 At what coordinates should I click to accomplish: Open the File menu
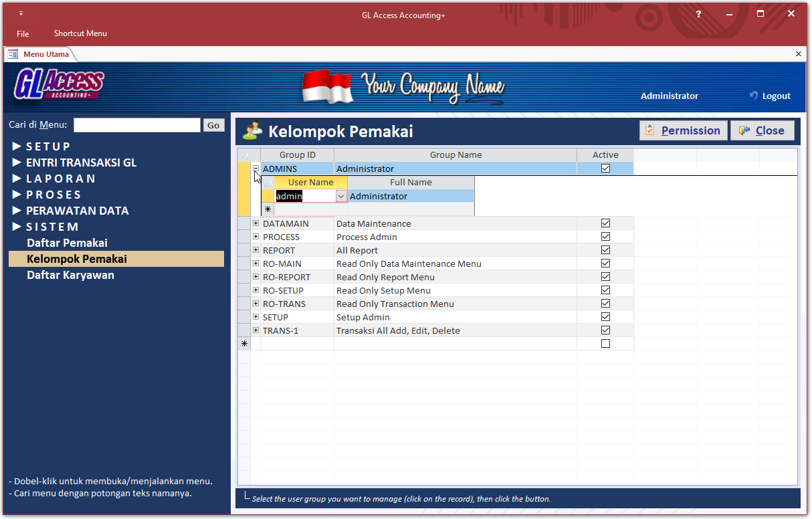(x=23, y=33)
